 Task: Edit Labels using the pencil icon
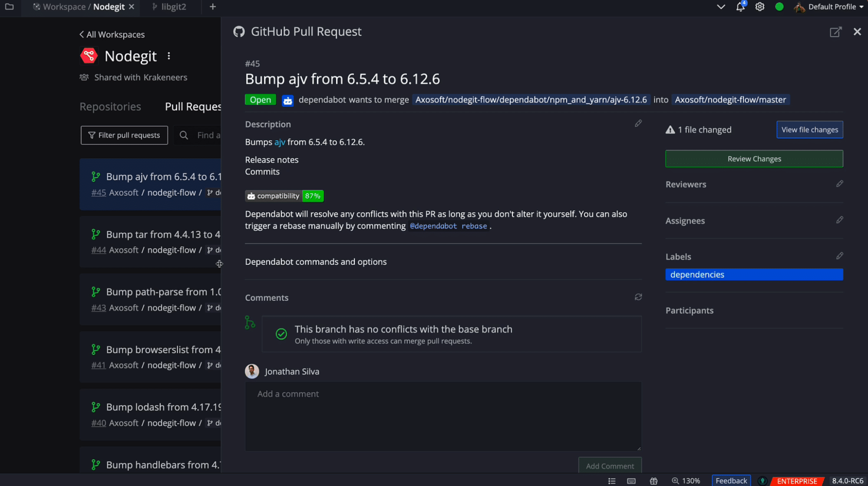pyautogui.click(x=840, y=256)
